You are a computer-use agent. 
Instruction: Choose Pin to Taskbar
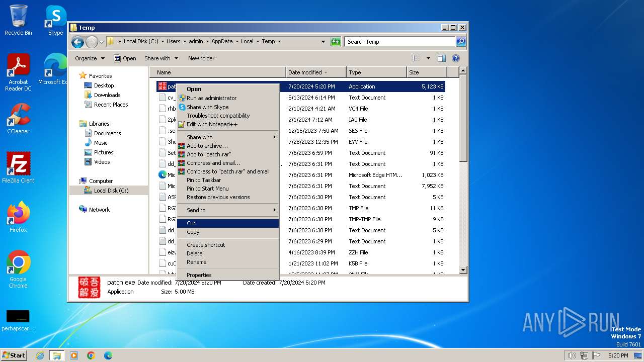[x=228, y=180]
